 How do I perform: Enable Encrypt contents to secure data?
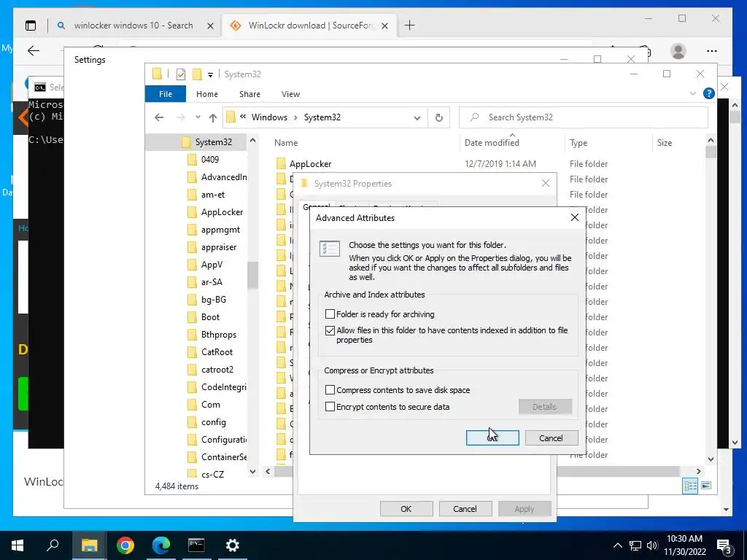330,407
